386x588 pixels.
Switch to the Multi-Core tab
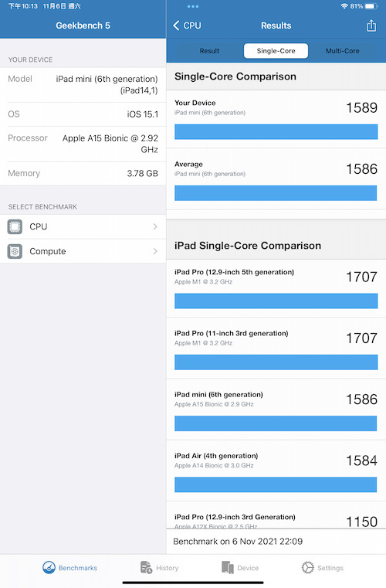pos(342,51)
